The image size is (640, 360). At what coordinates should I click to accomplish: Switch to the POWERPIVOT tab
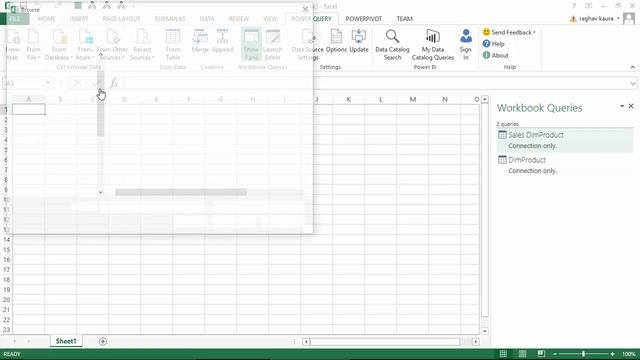[x=364, y=19]
